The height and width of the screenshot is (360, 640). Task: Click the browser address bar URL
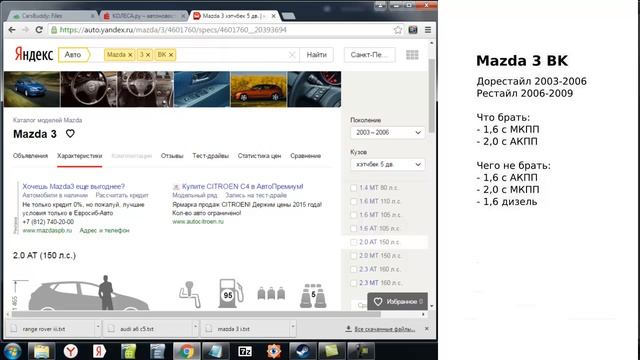[173, 30]
